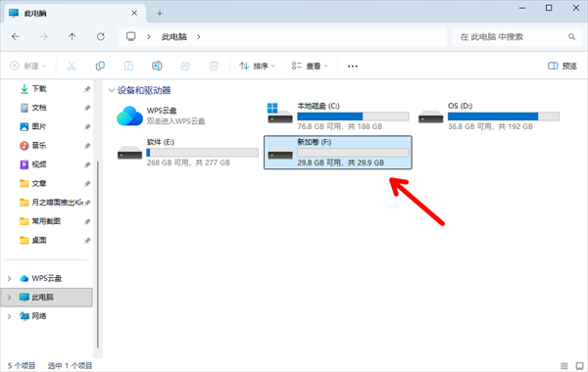Click the E: drive usage bar
Viewport: 588px width, 372px height.
coord(203,153)
